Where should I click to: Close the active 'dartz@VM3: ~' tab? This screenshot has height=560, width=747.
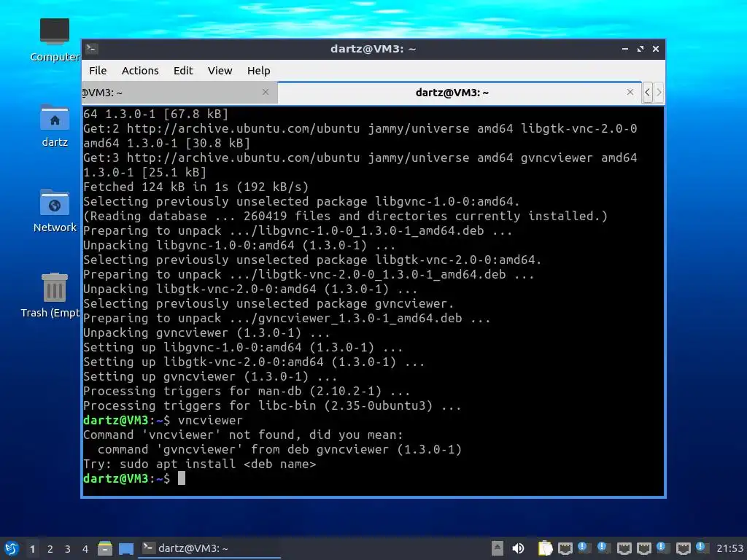630,92
